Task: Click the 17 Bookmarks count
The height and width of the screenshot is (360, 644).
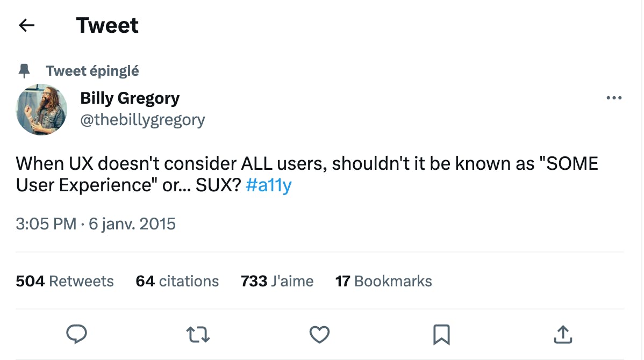Action: pyautogui.click(x=383, y=281)
